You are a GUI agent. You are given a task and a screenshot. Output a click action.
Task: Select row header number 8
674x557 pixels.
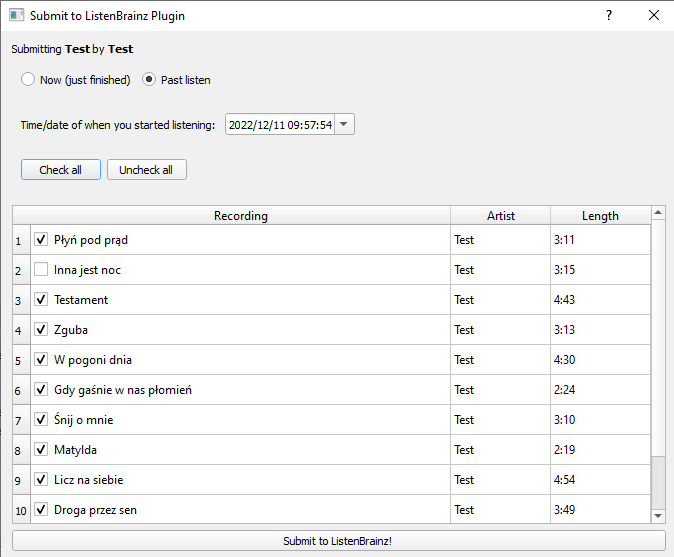click(21, 450)
